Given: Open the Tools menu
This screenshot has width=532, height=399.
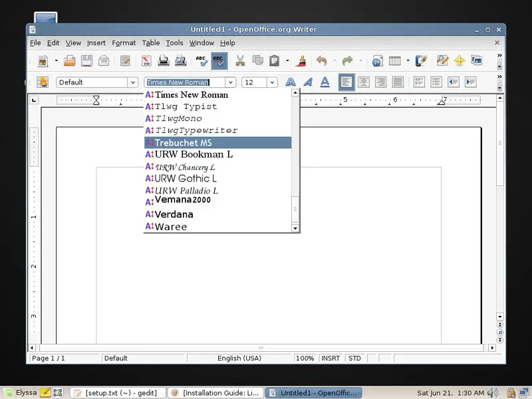Looking at the screenshot, I should [x=174, y=43].
